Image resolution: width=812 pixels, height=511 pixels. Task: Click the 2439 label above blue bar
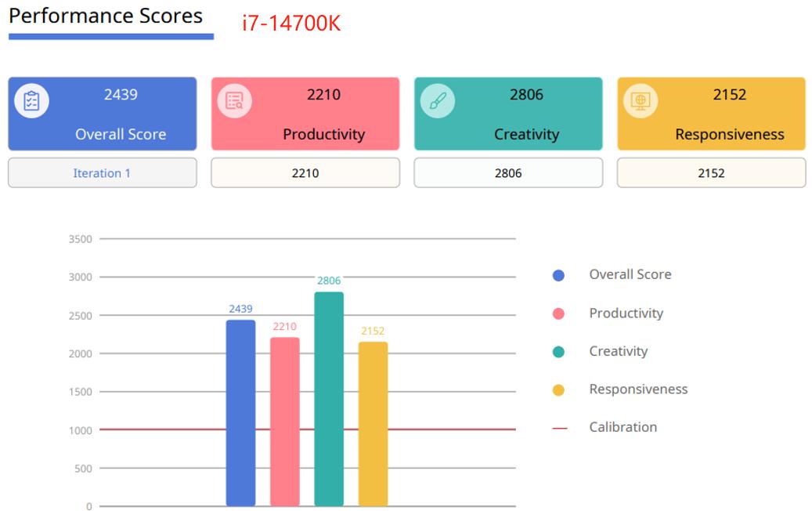(x=241, y=309)
